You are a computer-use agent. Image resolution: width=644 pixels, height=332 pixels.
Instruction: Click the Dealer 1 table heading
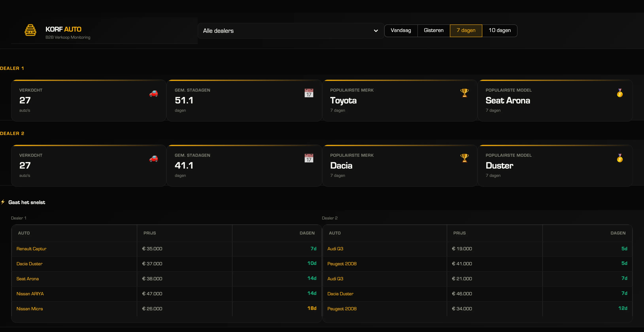click(x=19, y=218)
